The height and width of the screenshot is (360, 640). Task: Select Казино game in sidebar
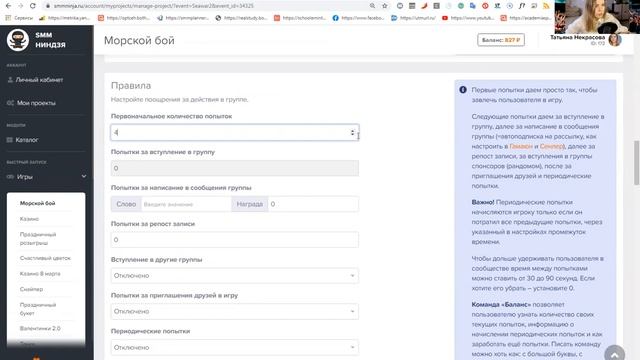[x=29, y=219]
